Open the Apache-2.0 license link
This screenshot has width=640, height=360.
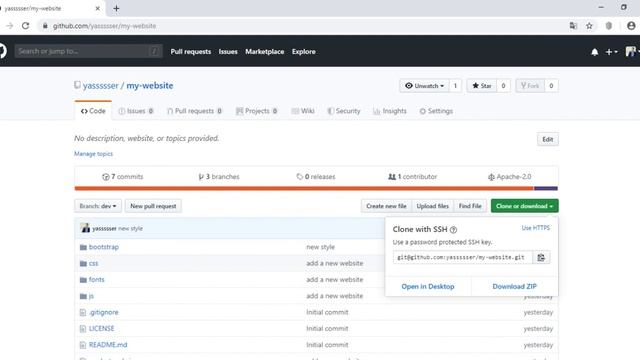pos(509,177)
